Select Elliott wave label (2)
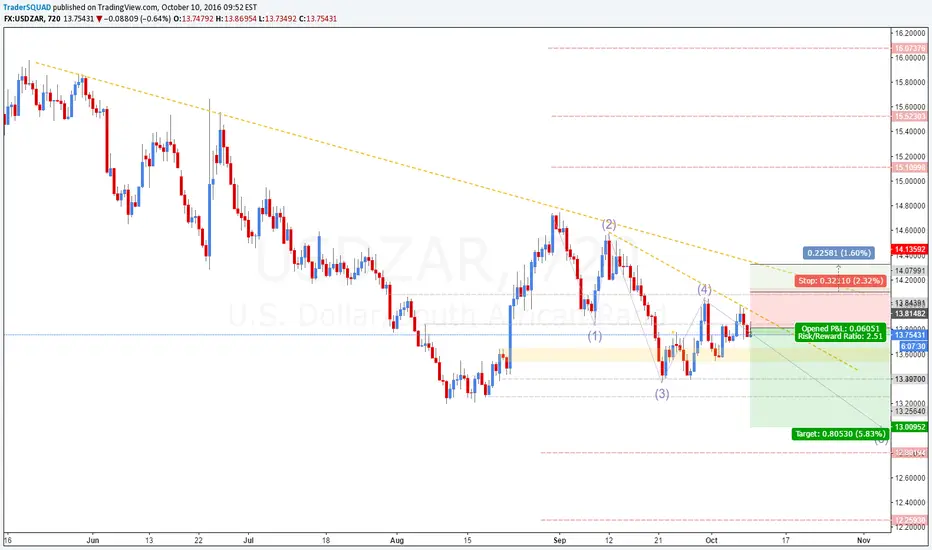This screenshot has width=932, height=550. (x=609, y=224)
